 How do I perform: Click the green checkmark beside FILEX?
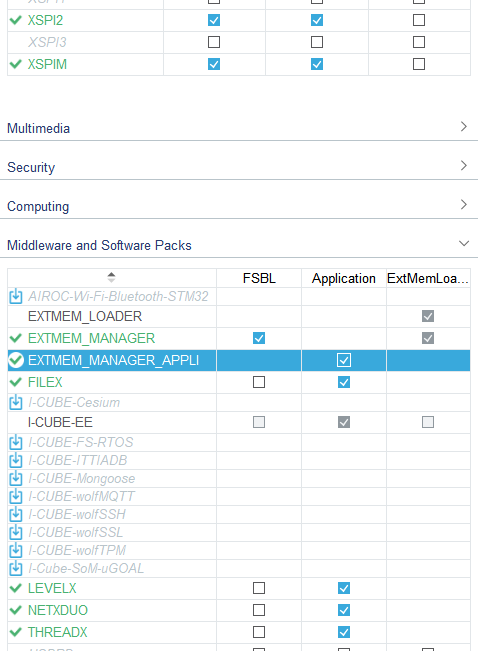click(x=15, y=382)
